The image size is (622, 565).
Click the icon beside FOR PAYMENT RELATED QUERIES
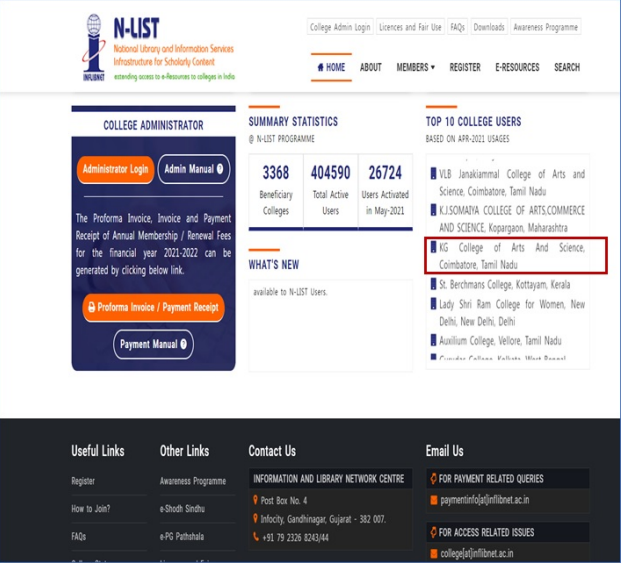(434, 479)
